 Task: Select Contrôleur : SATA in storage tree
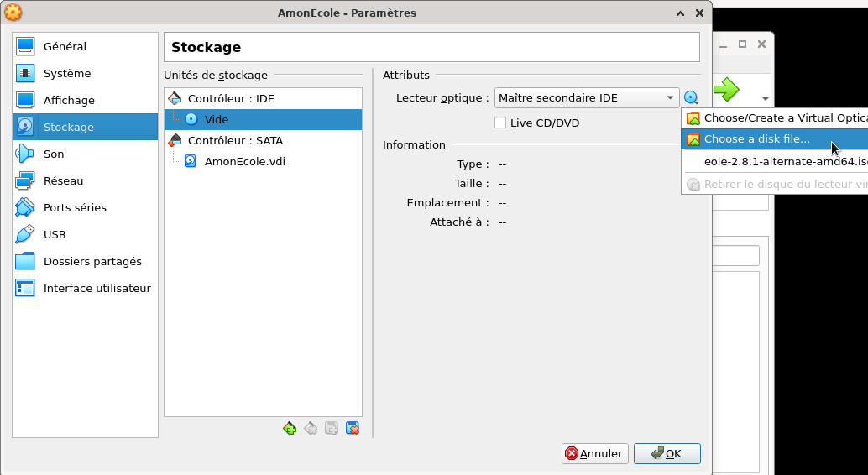[263, 141]
